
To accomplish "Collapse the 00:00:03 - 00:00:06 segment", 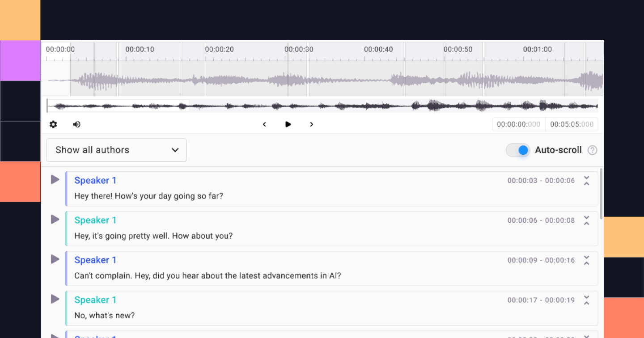I will click(586, 181).
